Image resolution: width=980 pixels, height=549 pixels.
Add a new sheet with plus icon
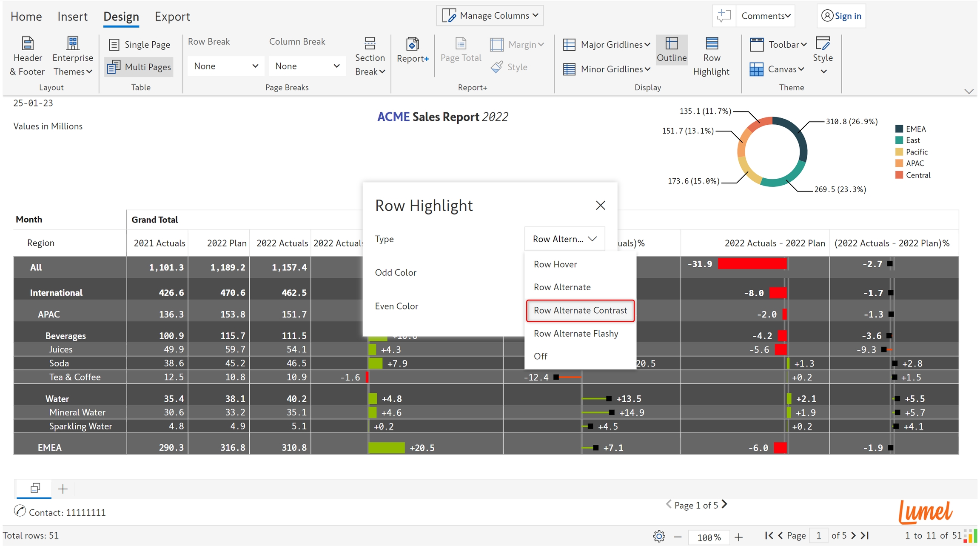[63, 489]
